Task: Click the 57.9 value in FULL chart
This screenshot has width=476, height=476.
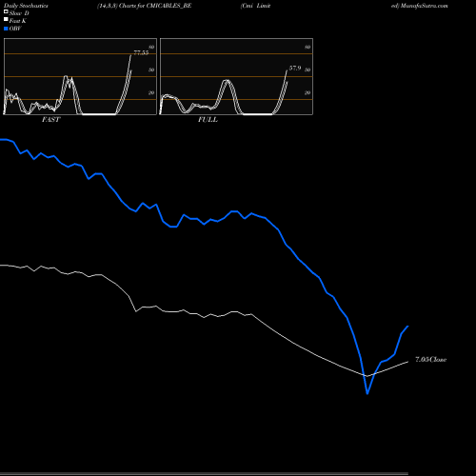Action: coord(295,69)
